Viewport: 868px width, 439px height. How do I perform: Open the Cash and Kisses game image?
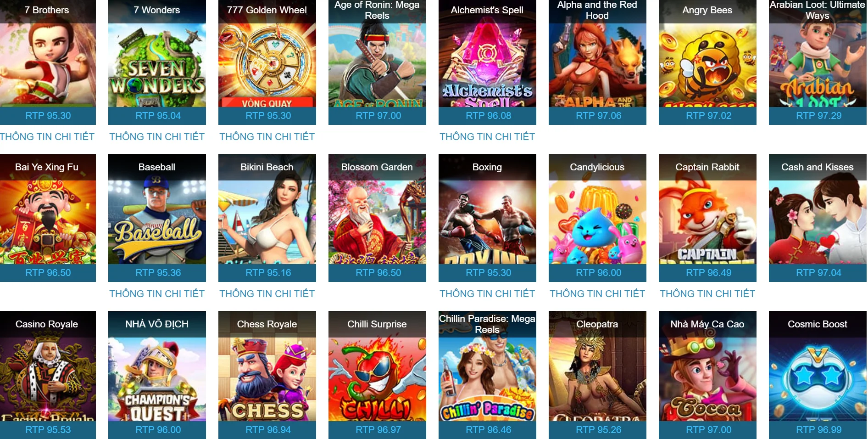click(818, 218)
